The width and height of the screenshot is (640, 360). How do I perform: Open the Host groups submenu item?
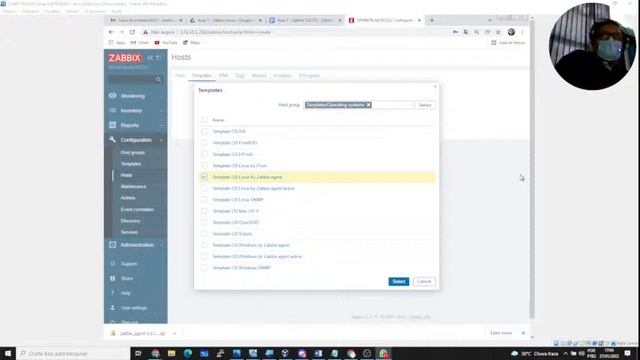coord(133,152)
